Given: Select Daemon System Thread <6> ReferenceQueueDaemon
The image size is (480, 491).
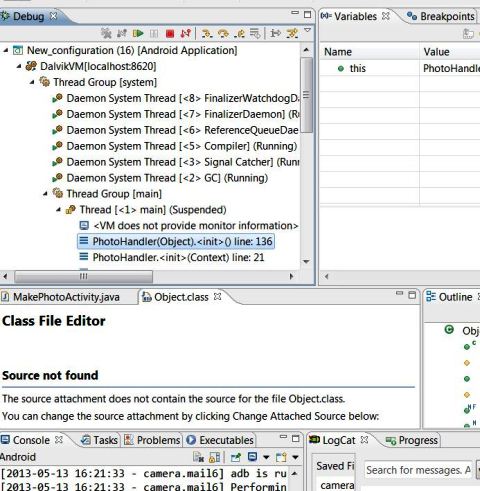Looking at the screenshot, I should click(x=176, y=130).
